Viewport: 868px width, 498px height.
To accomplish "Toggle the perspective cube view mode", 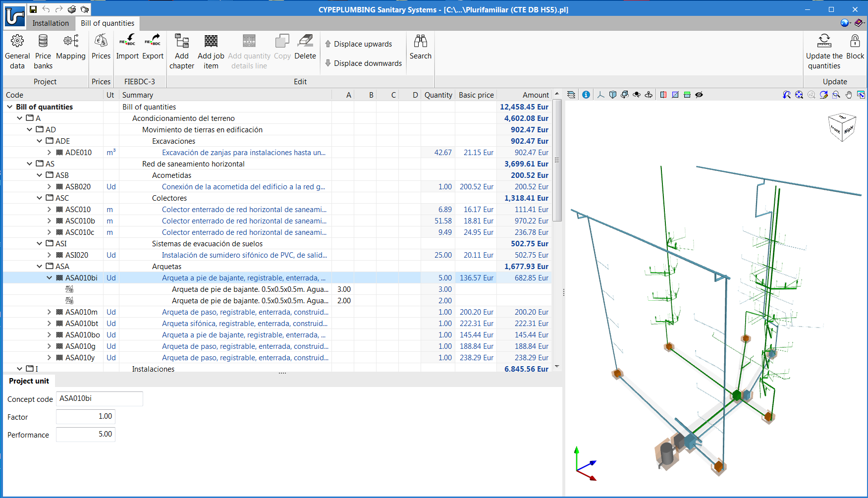I will (613, 95).
